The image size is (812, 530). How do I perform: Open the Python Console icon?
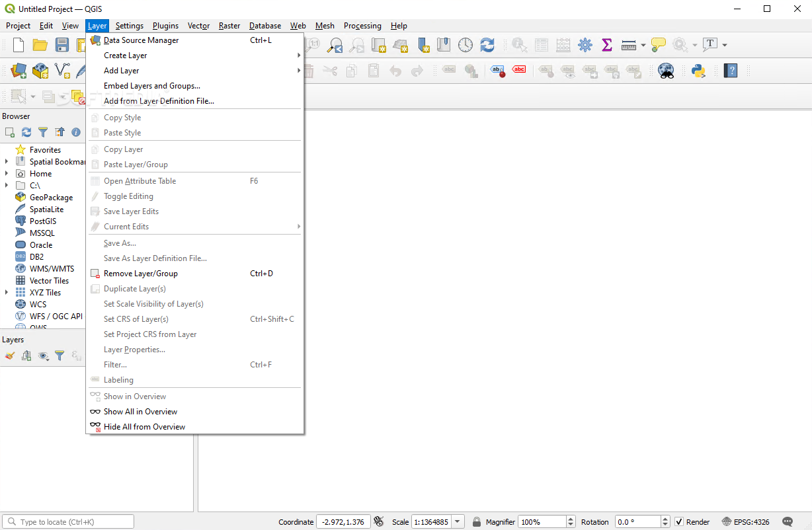coord(698,71)
